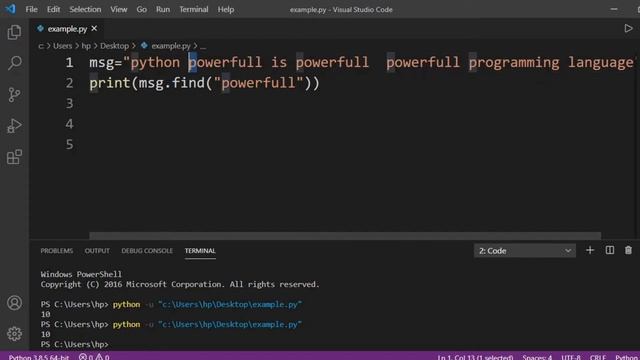The height and width of the screenshot is (360, 640).
Task: Click the UTF-8 encoding status
Action: (x=571, y=357)
